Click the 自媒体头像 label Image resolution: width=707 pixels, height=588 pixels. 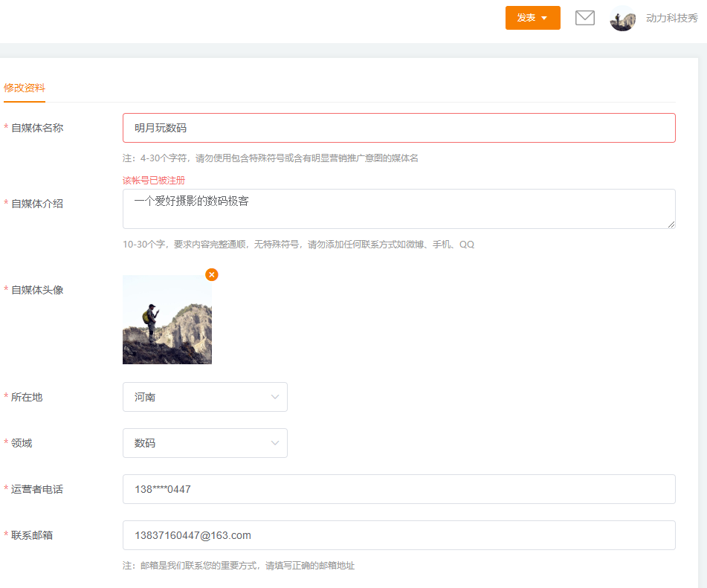click(x=37, y=290)
